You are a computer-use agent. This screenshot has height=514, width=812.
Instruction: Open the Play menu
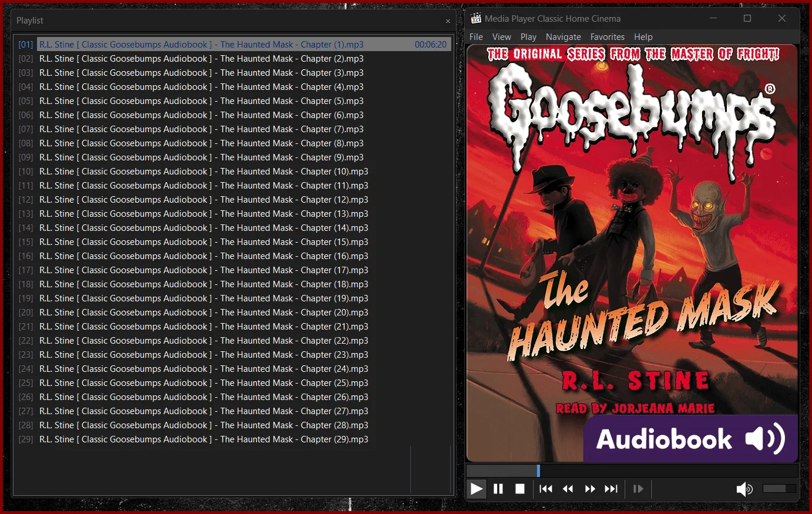tap(528, 36)
